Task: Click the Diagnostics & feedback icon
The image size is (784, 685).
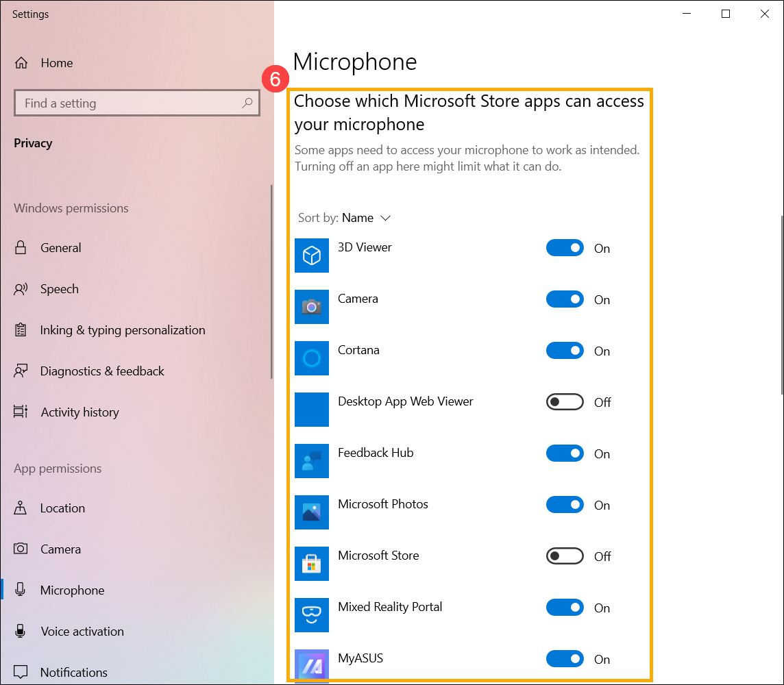Action: 21,371
